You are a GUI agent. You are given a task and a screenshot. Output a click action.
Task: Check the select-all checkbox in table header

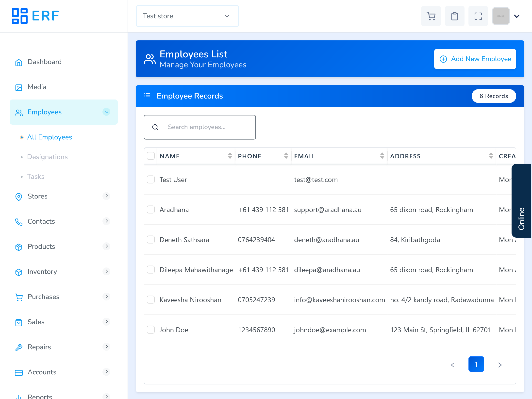tap(151, 156)
